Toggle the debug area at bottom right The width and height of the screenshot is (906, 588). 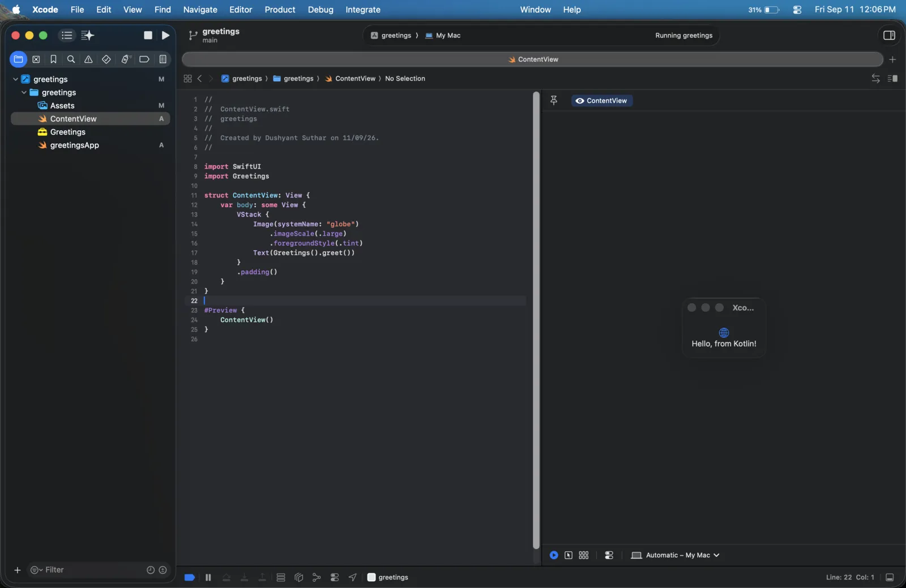coord(890,577)
